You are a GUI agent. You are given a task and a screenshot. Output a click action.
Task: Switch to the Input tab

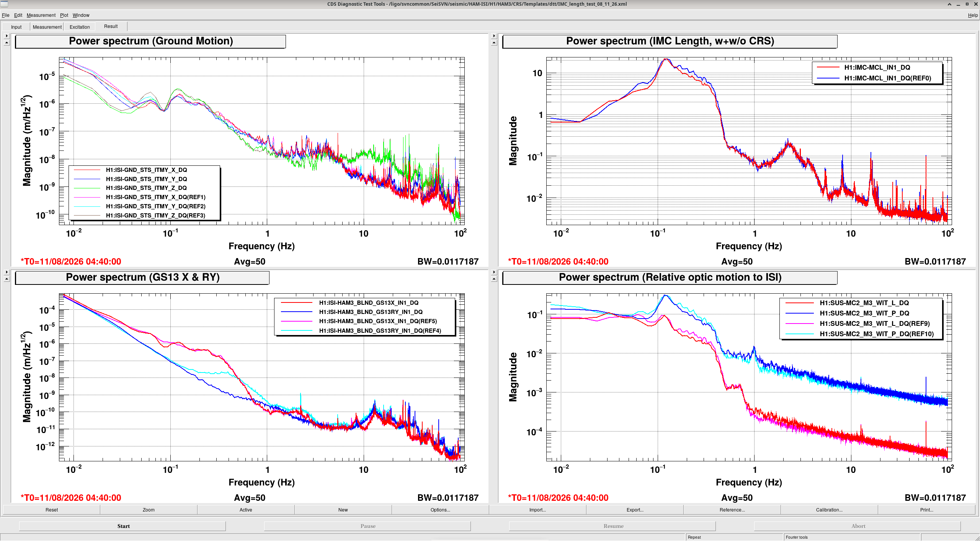16,27
